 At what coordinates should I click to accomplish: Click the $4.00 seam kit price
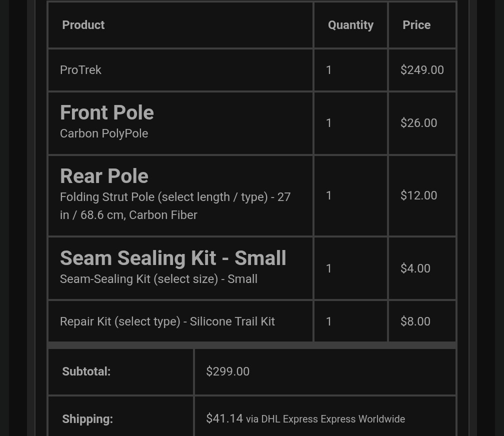coord(415,268)
